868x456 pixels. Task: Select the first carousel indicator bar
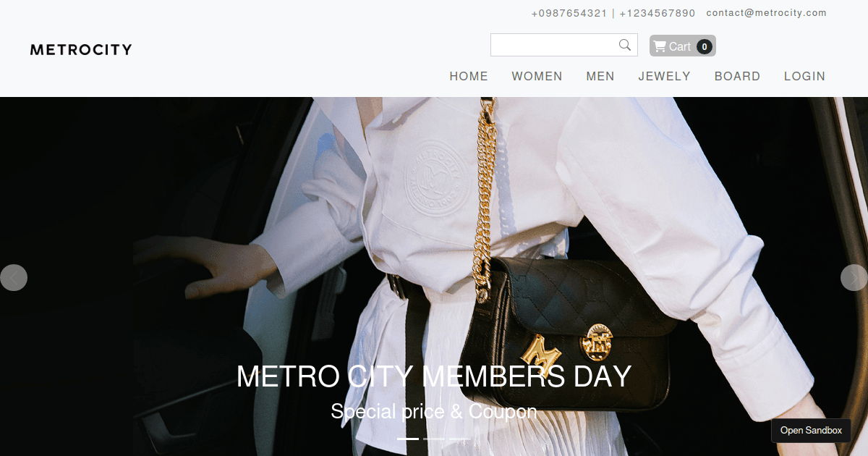coord(408,439)
